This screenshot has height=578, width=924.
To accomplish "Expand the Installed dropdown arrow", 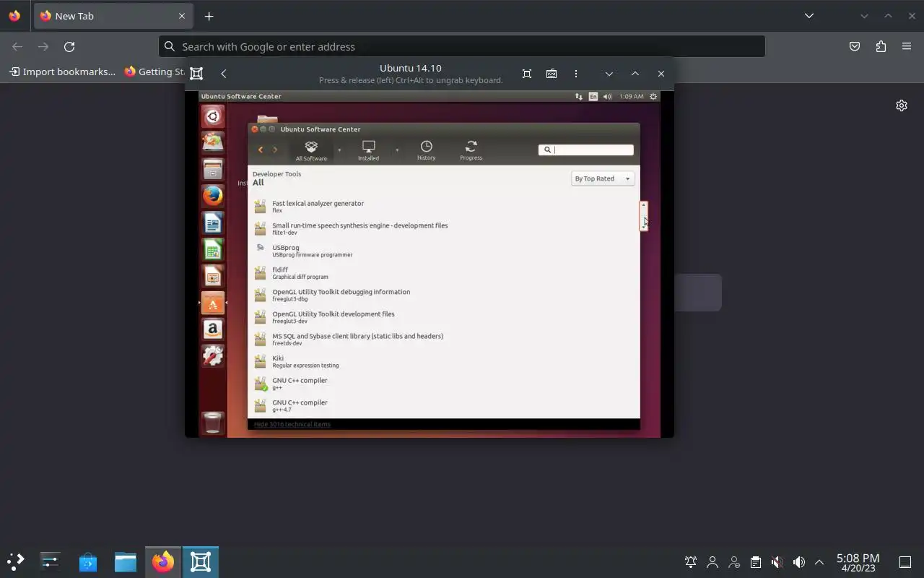I will tap(397, 150).
